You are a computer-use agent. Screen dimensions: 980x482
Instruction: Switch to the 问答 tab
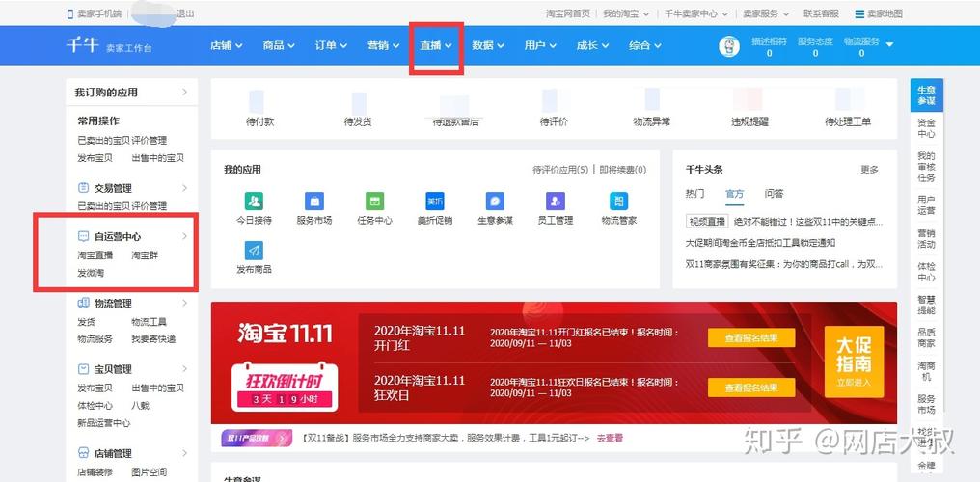point(774,194)
